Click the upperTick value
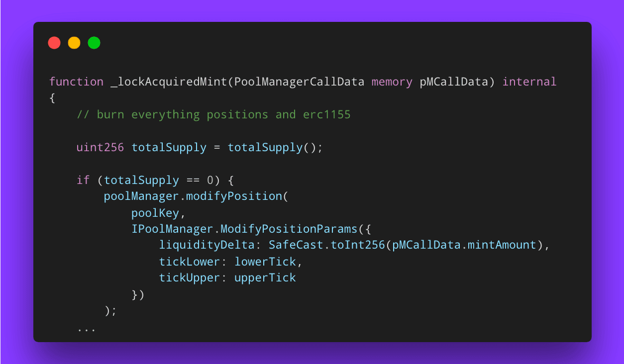This screenshot has height=364, width=624. pos(265,278)
